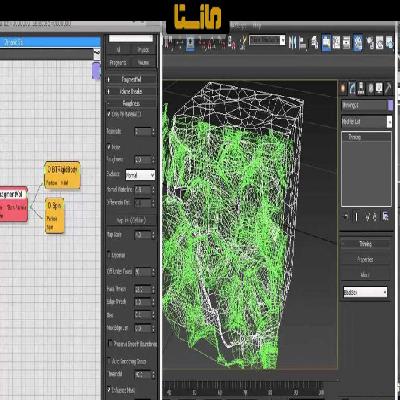Toggle Auto Smoothing Groups checkbox
Image resolution: width=400 pixels, height=400 pixels.
click(x=109, y=361)
